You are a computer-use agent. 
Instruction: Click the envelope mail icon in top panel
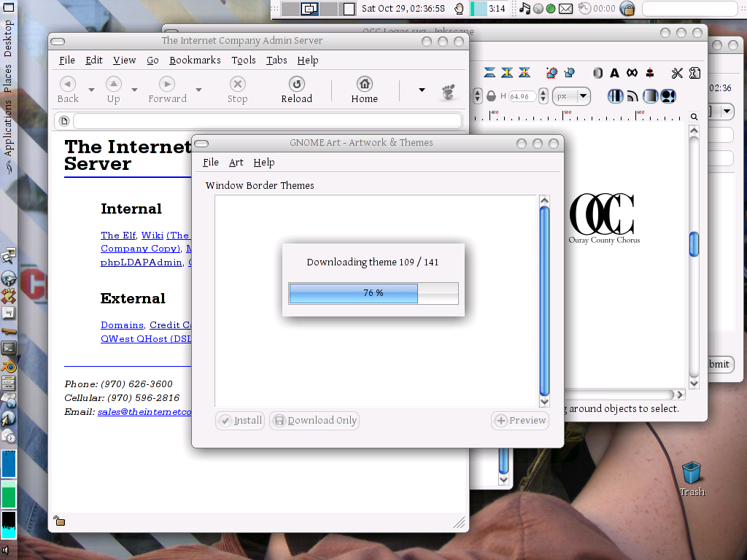point(565,9)
